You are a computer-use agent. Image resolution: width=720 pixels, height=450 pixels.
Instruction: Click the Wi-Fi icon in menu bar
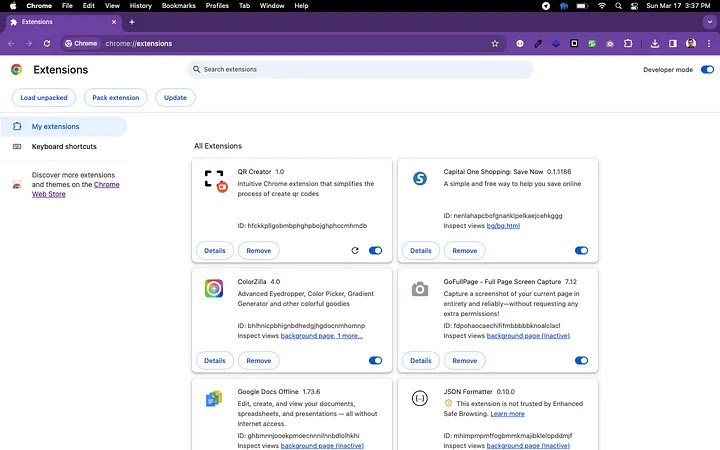point(602,6)
